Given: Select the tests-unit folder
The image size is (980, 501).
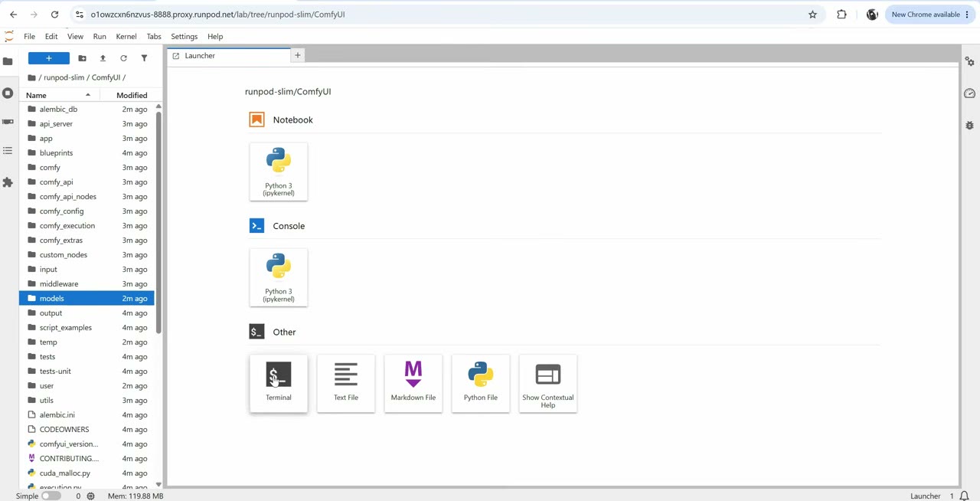Looking at the screenshot, I should point(87,371).
